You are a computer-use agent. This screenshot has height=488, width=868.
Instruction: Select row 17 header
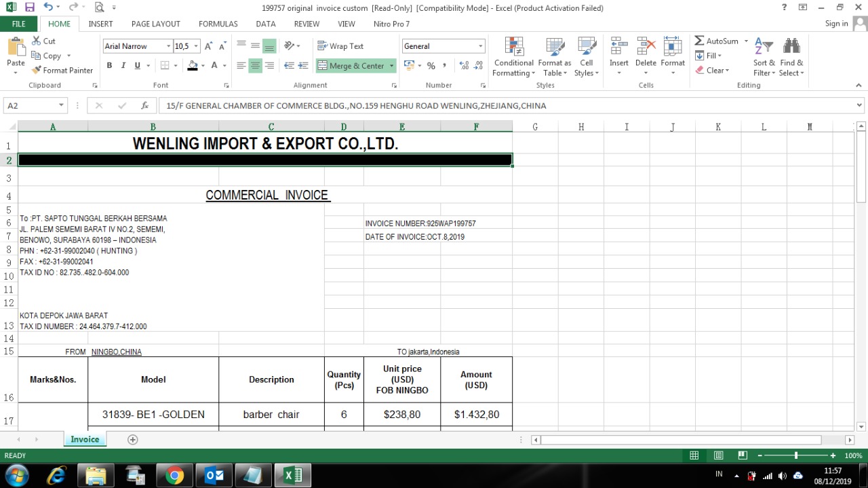point(9,416)
